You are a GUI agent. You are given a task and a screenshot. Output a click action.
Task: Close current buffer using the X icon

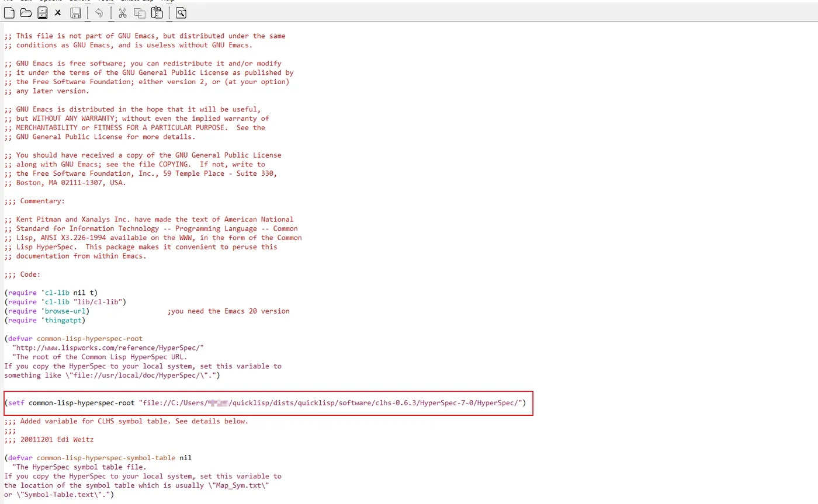[x=58, y=12]
